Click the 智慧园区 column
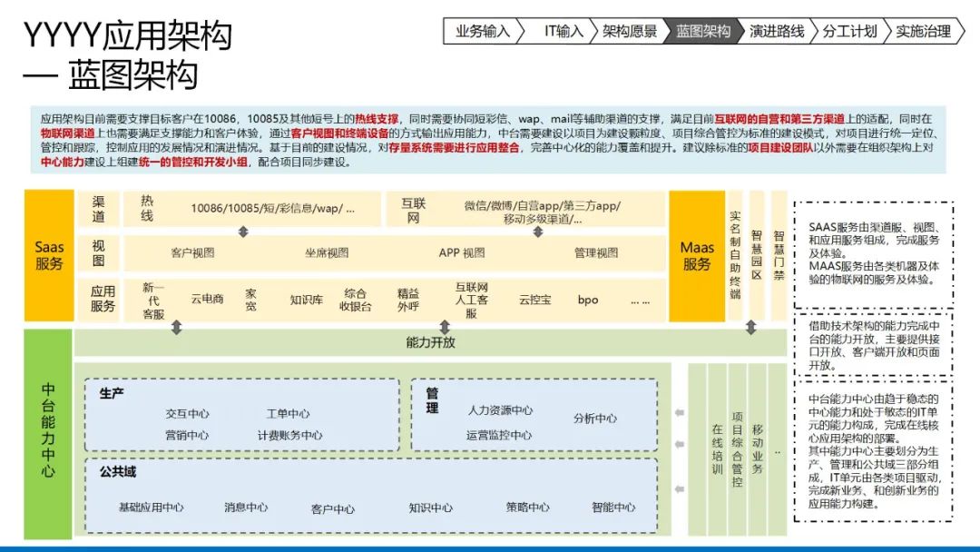The width and height of the screenshot is (980, 552). (757, 256)
